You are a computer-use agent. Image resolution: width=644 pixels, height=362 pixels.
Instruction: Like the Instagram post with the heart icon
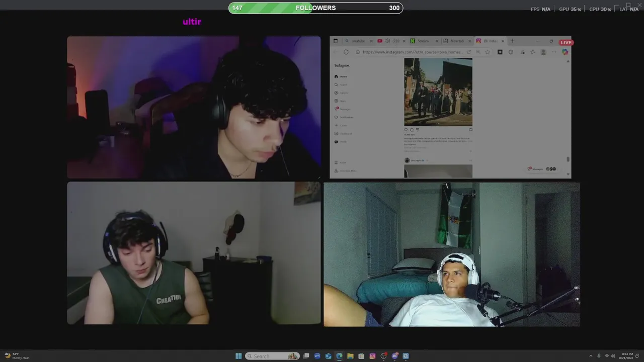tap(406, 130)
